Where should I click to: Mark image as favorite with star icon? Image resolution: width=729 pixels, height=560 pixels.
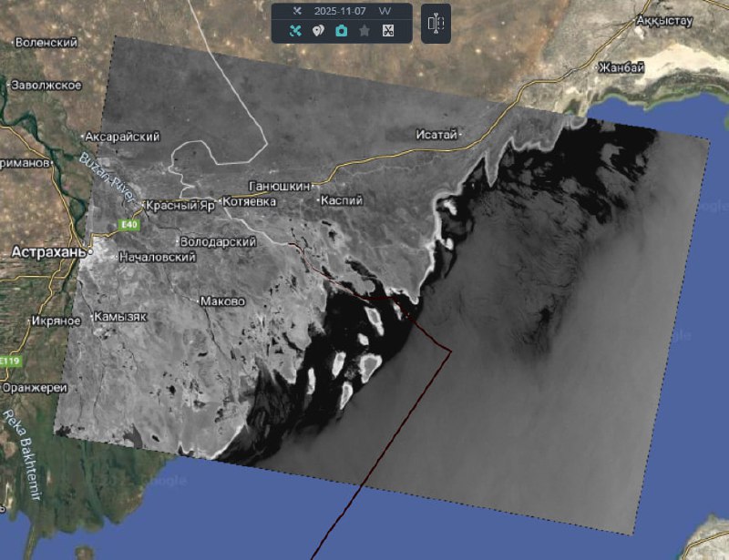pyautogui.click(x=364, y=30)
